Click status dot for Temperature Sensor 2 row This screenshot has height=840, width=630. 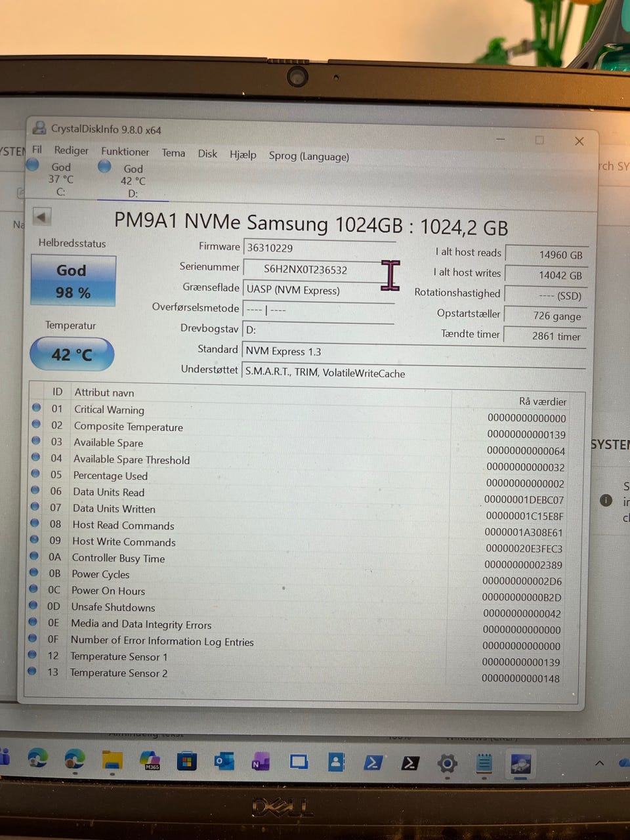tap(32, 671)
